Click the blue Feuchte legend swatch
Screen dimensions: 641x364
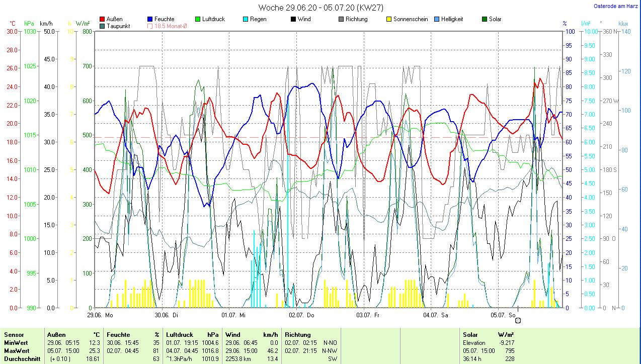coord(150,19)
